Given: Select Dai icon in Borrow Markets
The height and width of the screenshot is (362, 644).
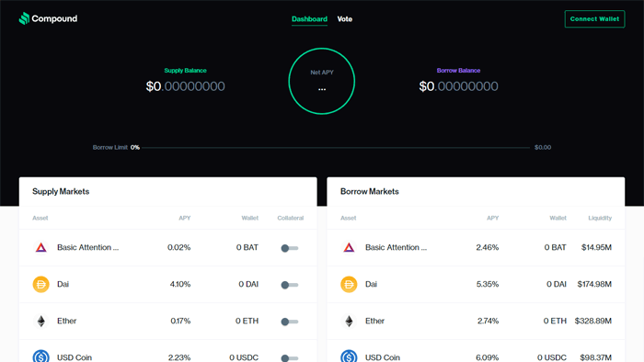Looking at the screenshot, I should click(x=349, y=284).
